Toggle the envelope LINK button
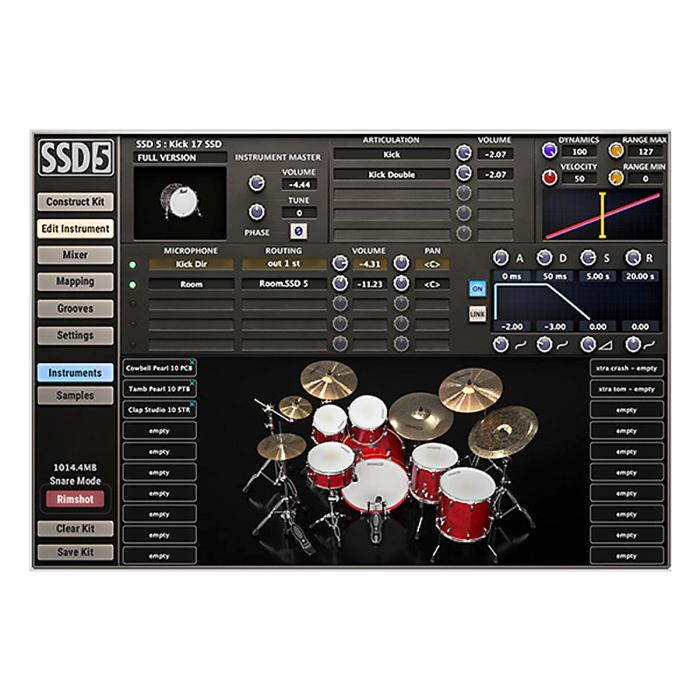Screen dimensions: 700x700 477,314
